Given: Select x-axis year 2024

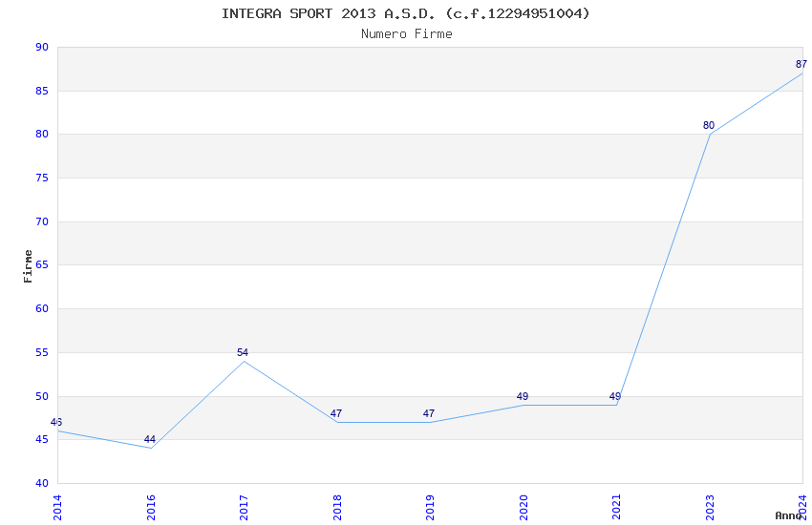Looking at the screenshot, I should tap(802, 508).
